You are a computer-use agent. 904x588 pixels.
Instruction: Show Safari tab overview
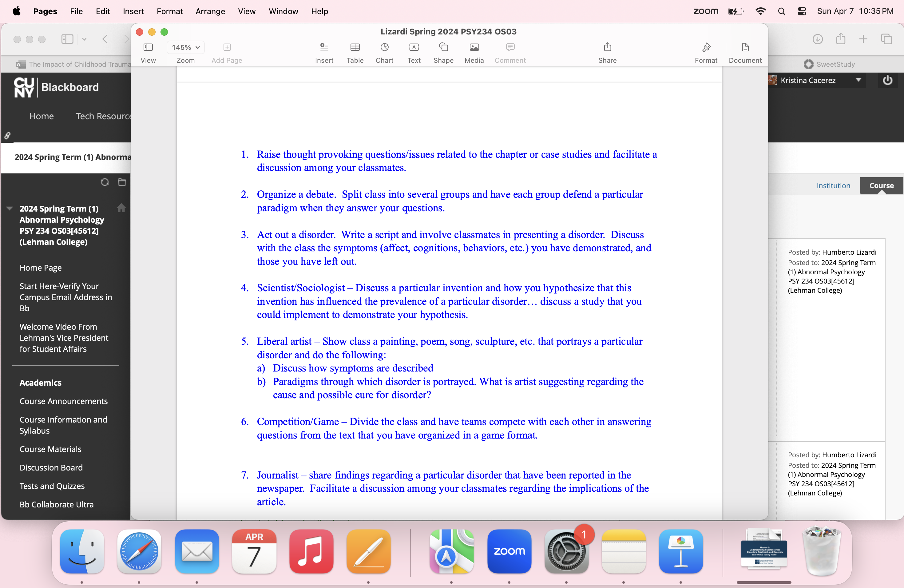click(x=886, y=39)
